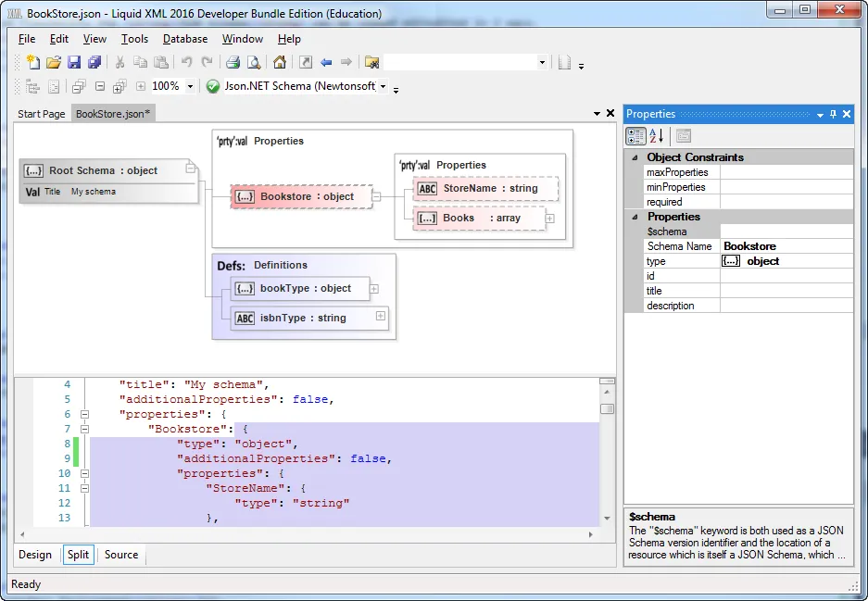The width and height of the screenshot is (868, 601).
Task: Open the Database menu
Action: coord(185,39)
